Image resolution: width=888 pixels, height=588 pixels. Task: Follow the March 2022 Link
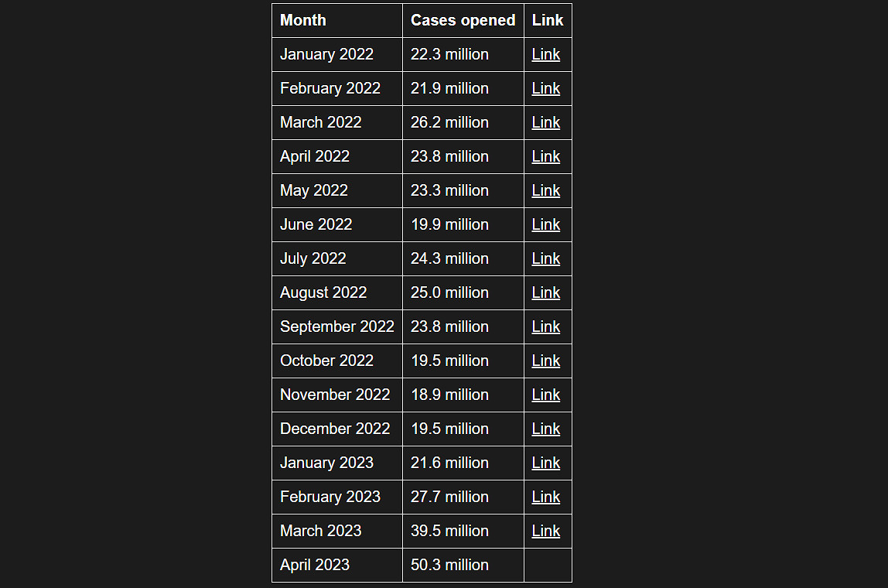click(x=545, y=122)
